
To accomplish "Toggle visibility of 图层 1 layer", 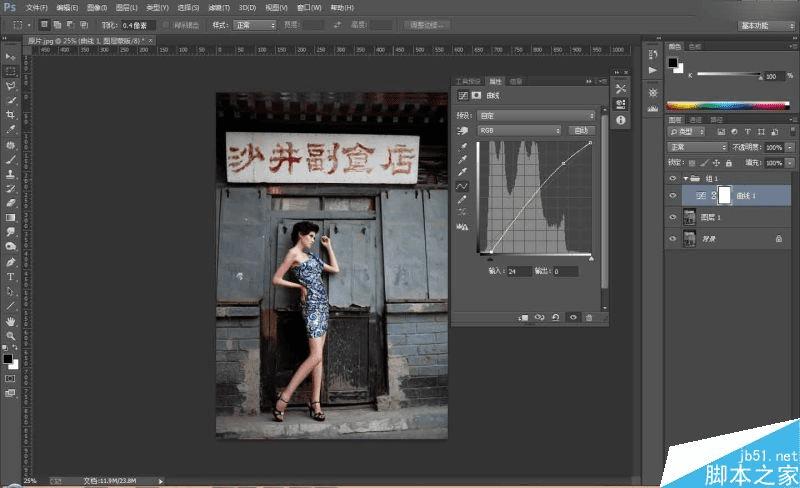I will click(672, 217).
